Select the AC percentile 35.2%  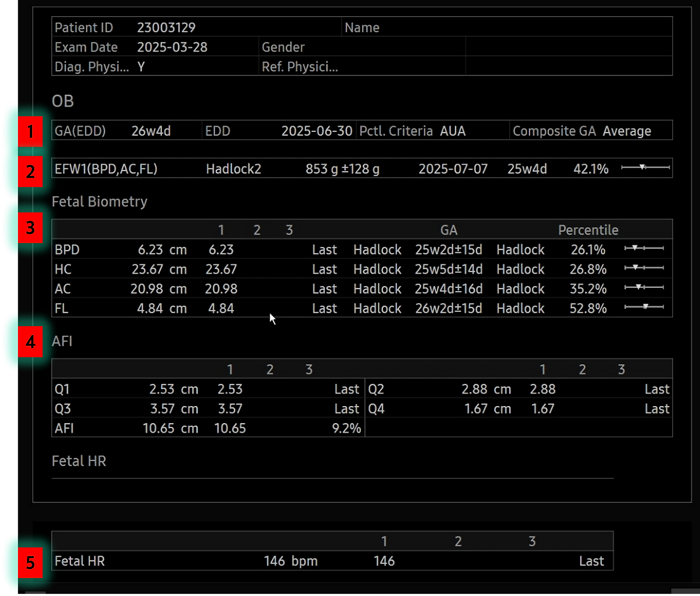pyautogui.click(x=588, y=289)
